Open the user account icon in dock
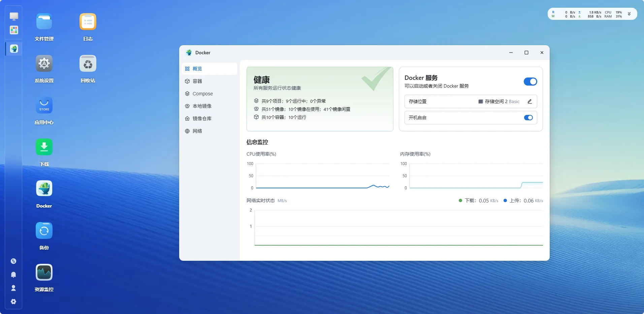This screenshot has height=314, width=644. tap(13, 288)
